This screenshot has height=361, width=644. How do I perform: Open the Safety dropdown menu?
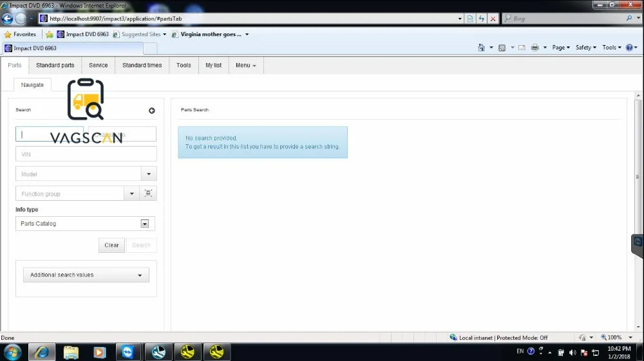coord(585,48)
